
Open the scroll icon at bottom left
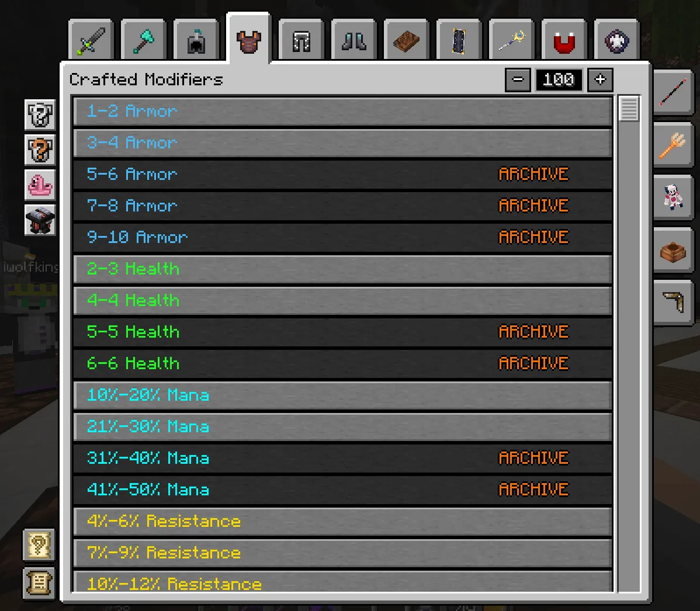[x=39, y=582]
